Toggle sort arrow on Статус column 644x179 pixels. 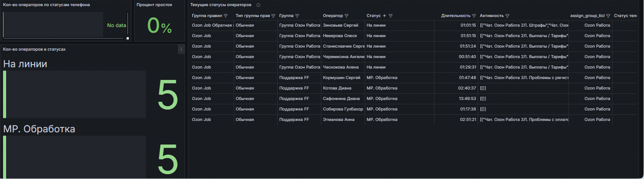(384, 16)
